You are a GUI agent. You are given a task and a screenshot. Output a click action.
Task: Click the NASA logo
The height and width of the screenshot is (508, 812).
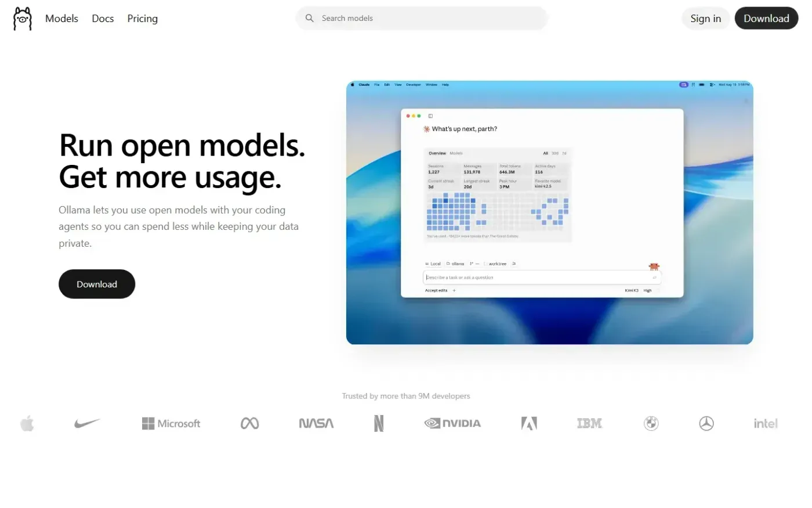click(316, 423)
